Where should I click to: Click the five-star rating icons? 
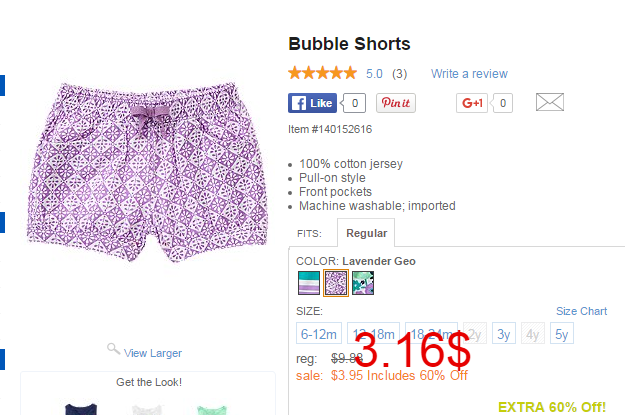(322, 73)
